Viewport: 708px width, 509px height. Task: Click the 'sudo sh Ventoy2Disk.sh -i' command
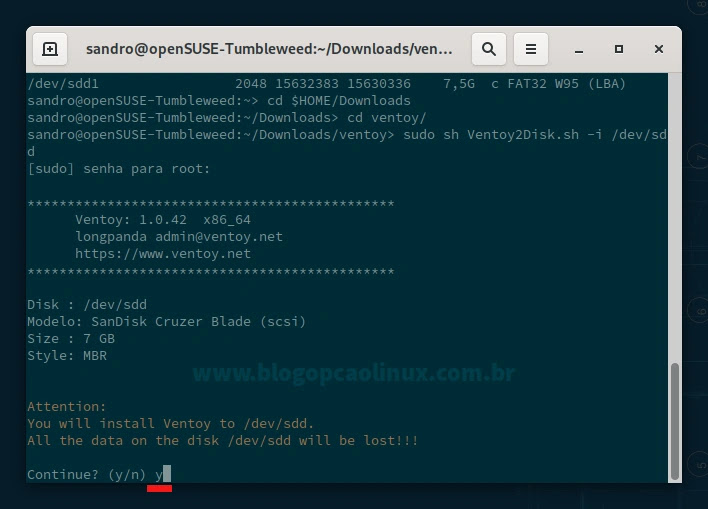tap(503, 135)
